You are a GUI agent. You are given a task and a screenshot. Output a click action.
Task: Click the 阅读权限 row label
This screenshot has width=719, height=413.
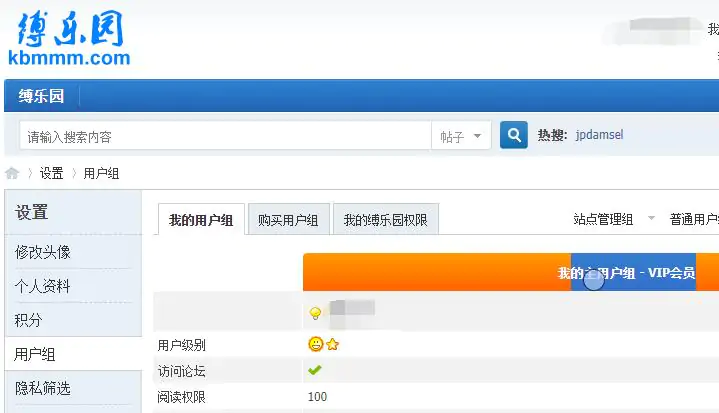pos(182,396)
